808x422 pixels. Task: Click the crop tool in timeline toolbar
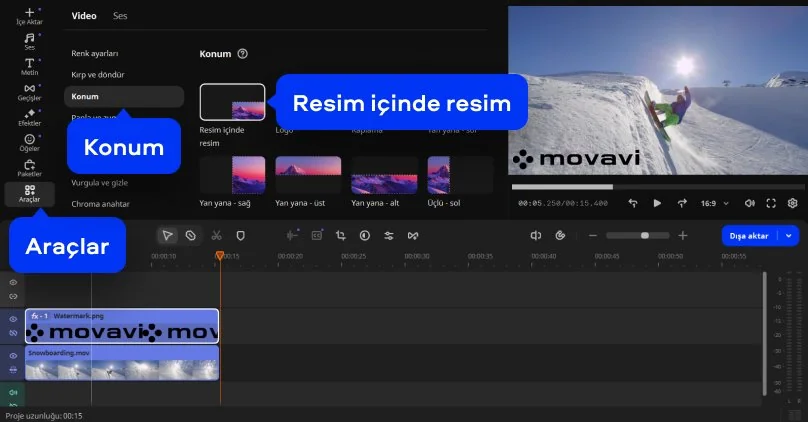[x=340, y=235]
